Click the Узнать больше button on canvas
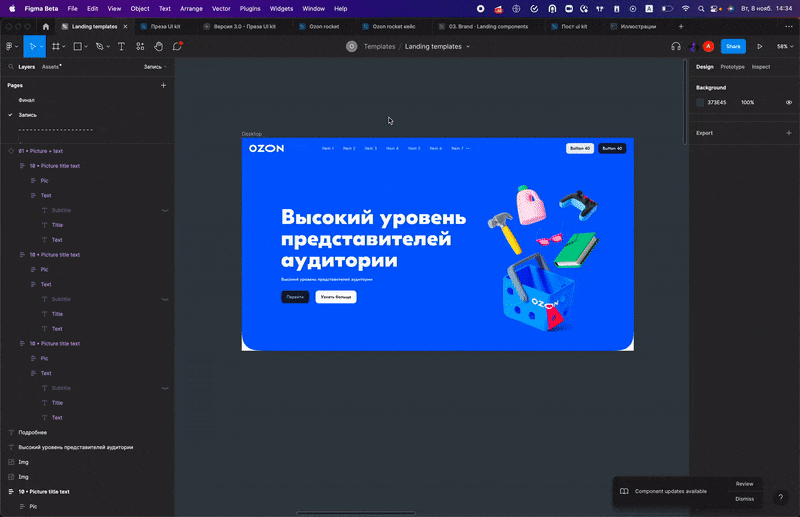800x517 pixels. tap(336, 297)
